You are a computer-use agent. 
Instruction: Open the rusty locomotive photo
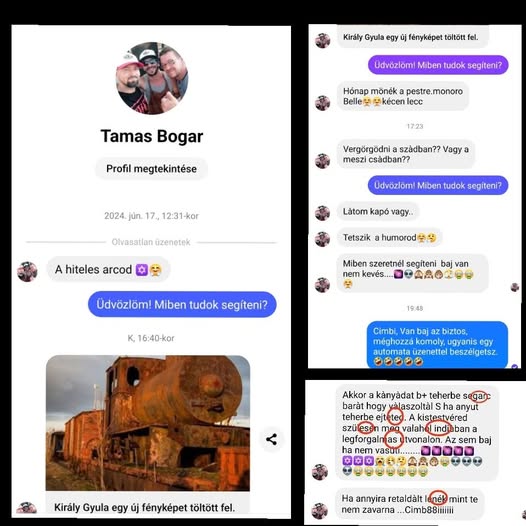[x=148, y=423]
